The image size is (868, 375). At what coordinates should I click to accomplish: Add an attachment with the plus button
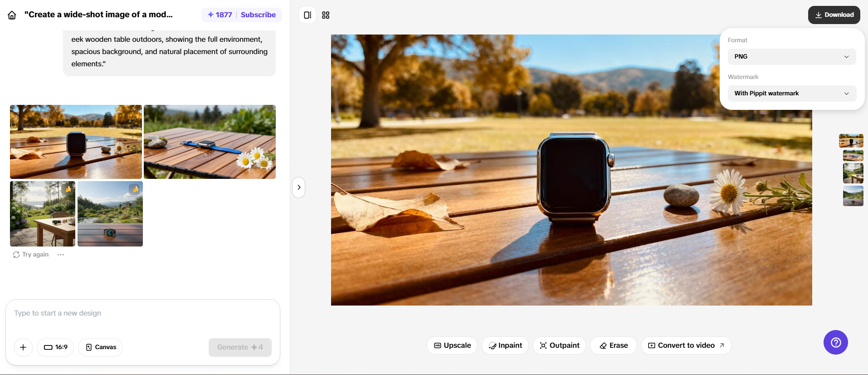click(23, 347)
